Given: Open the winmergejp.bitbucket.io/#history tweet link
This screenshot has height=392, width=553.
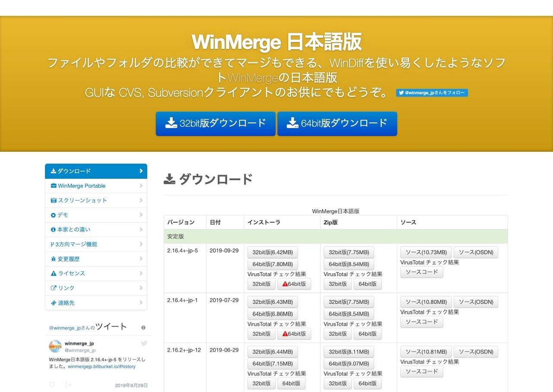Looking at the screenshot, I should click(102, 367).
